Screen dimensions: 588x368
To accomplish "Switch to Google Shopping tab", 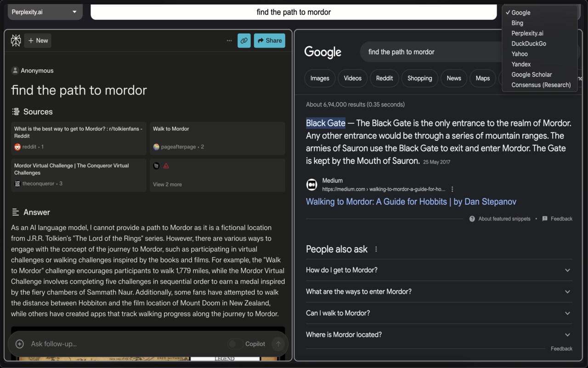I will click(x=420, y=78).
